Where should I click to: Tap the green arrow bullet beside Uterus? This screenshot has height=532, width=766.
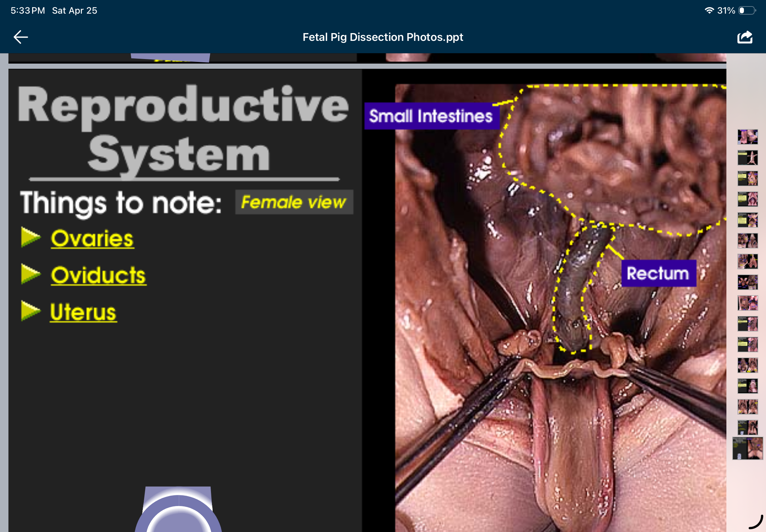30,311
